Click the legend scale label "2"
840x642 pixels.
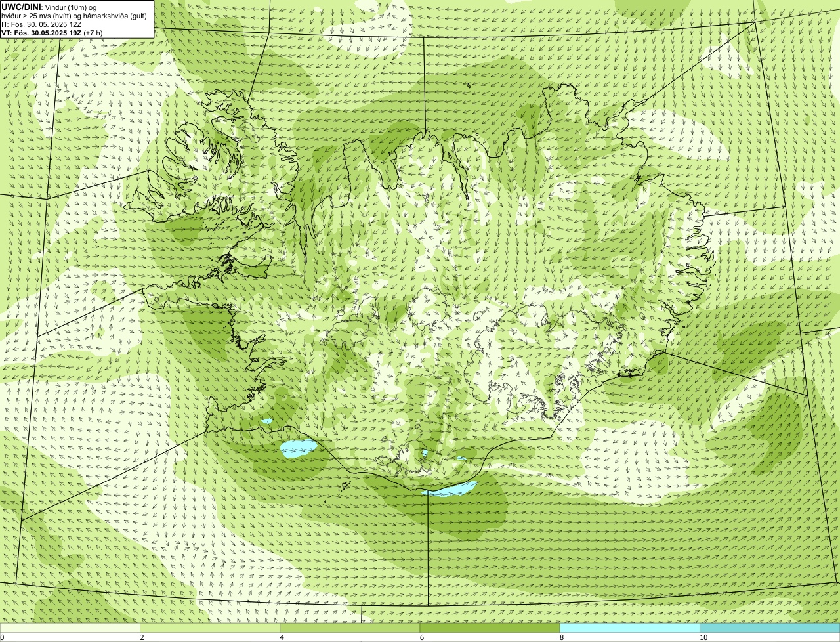[142, 637]
